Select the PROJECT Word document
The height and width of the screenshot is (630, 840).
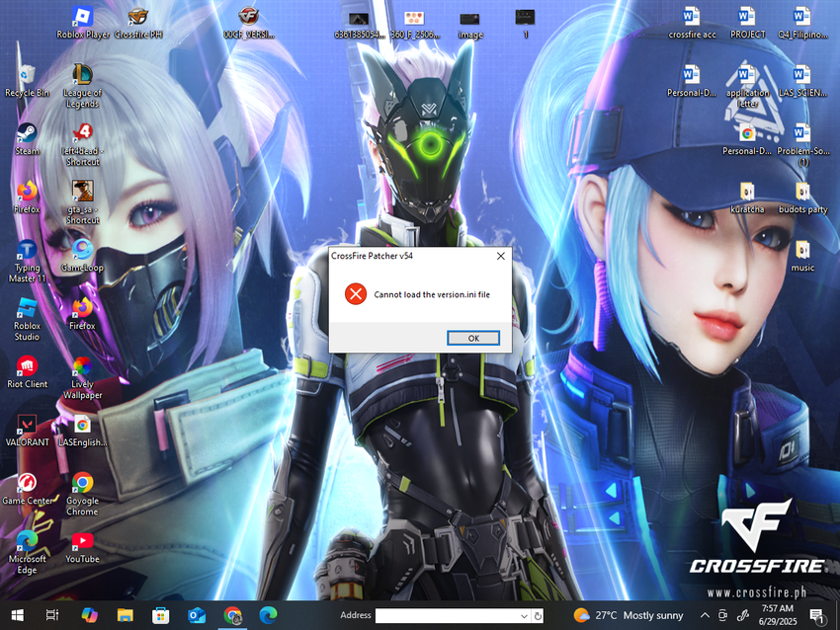point(747,23)
